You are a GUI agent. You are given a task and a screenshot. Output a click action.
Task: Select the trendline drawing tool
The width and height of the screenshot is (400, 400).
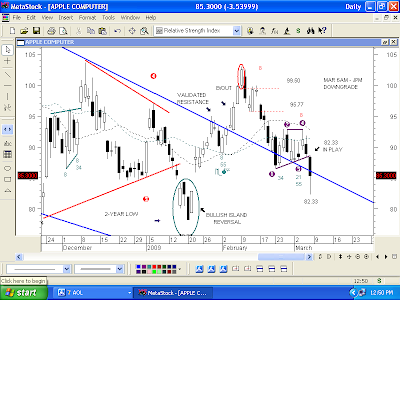coord(8,75)
